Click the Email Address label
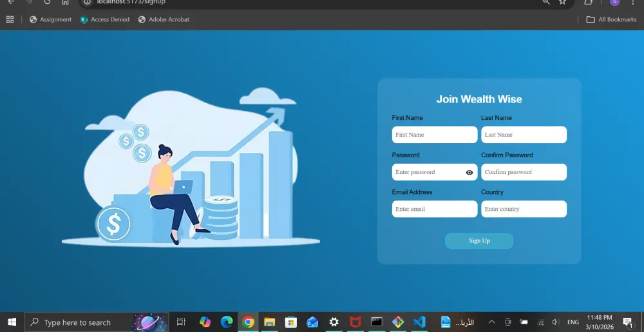Image resolution: width=644 pixels, height=332 pixels. [412, 192]
